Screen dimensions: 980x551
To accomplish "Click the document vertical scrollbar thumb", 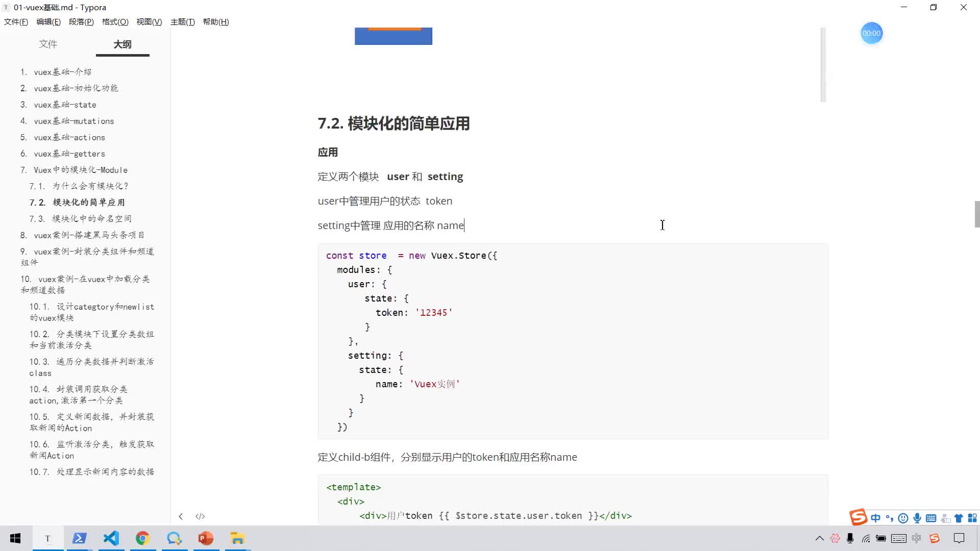I will click(977, 214).
